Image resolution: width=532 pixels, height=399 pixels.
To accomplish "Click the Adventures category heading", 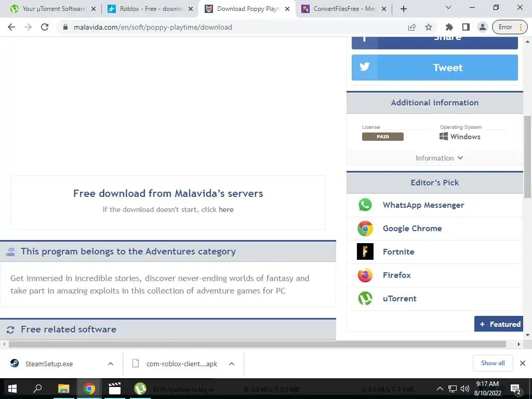I will click(128, 251).
